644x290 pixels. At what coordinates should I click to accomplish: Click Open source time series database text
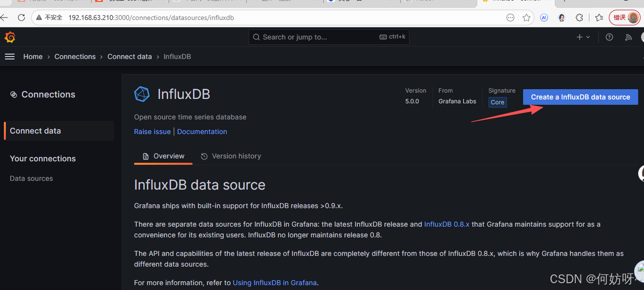pos(190,117)
